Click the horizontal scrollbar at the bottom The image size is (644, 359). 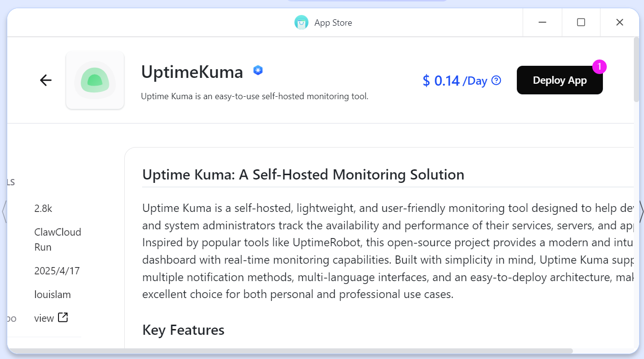290,351
